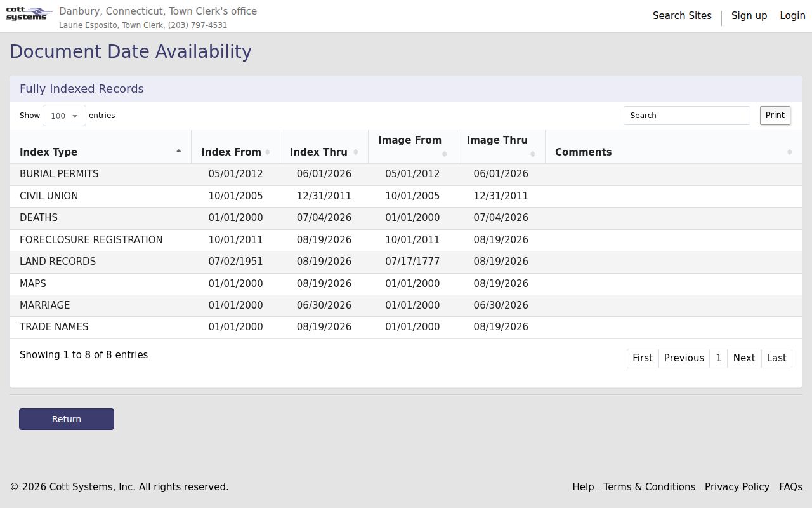Select the FORECLOSURE REGISTRATION row label
Viewport: 812px width, 508px height.
pyautogui.click(x=91, y=240)
